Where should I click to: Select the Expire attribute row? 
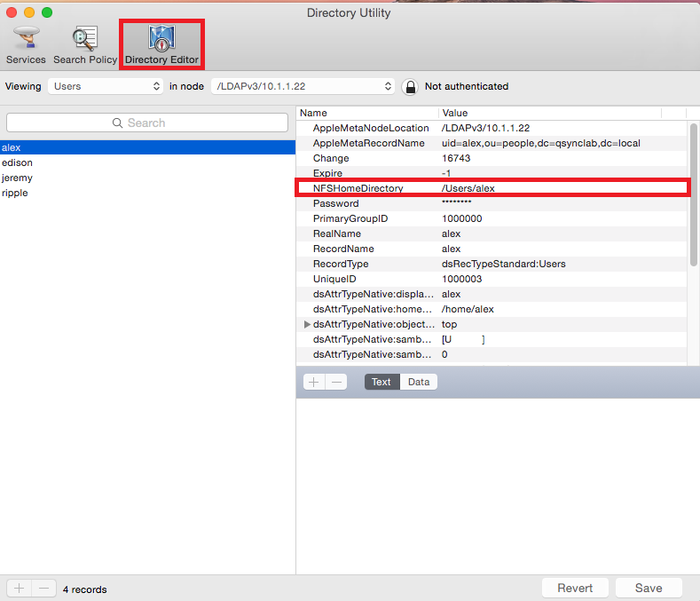coord(492,173)
